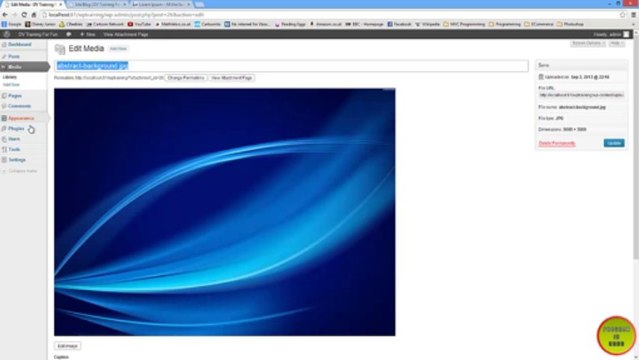Switch to the second browser tab

pos(97,4)
